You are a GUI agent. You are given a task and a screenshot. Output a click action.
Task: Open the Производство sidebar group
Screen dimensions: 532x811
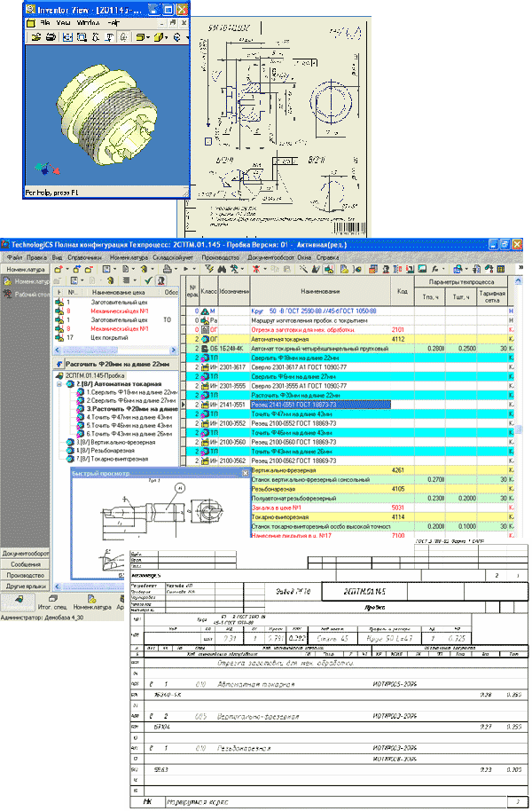pyautogui.click(x=26, y=575)
